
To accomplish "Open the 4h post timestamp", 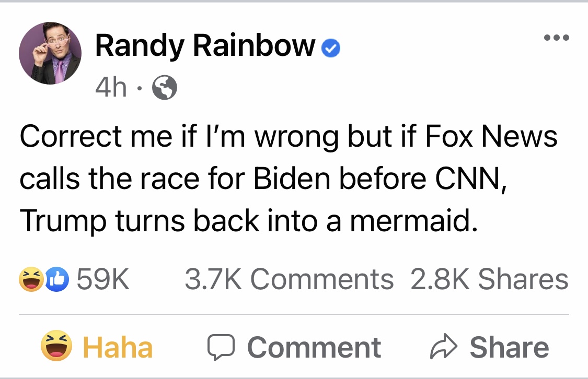I will tap(111, 88).
